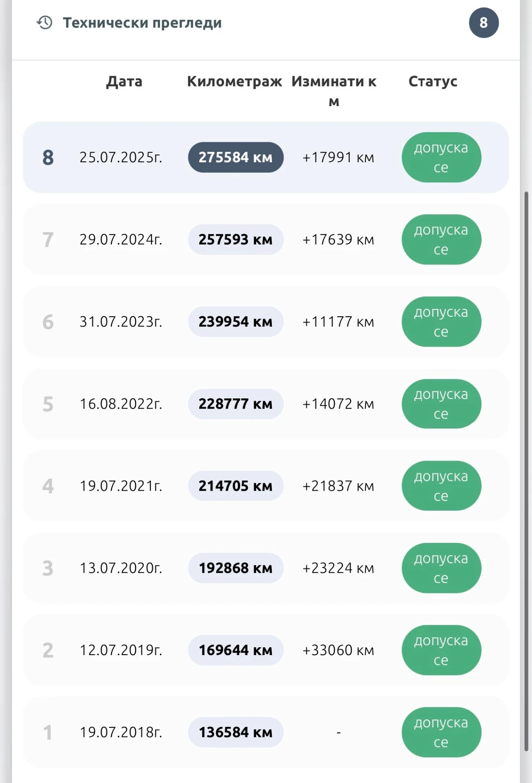Screen dimensions: 532x783
Task: Click допуска се status for 25.07.2025г.
Action: pos(441,157)
